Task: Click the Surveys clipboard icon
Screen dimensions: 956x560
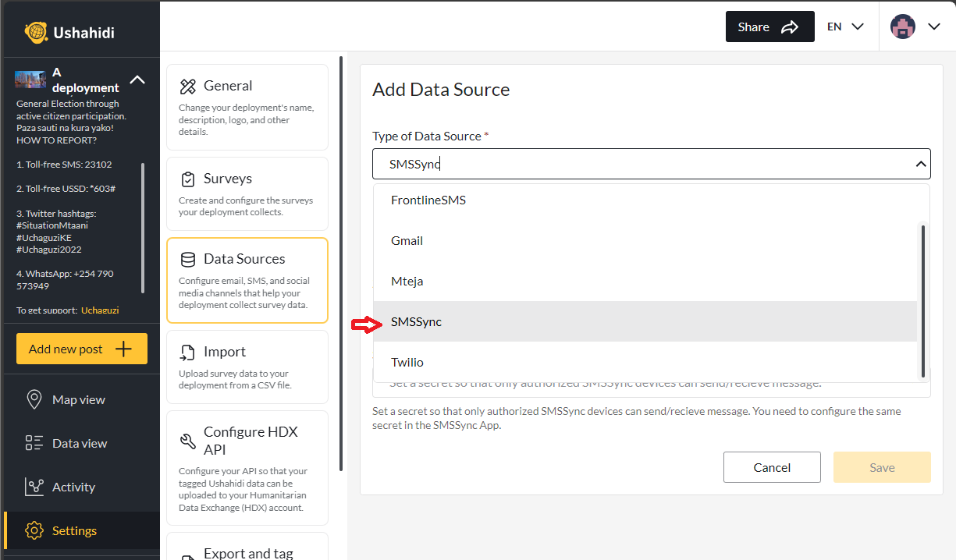Action: (x=187, y=177)
